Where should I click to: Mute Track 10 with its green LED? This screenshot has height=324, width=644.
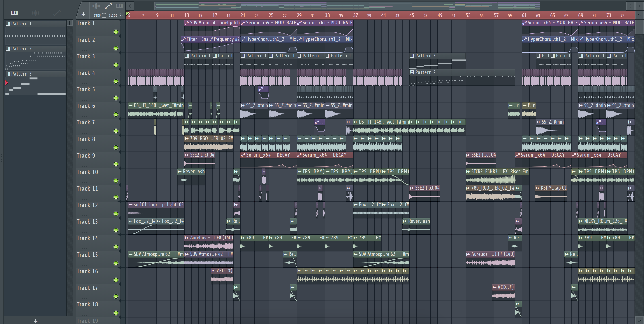116,180
